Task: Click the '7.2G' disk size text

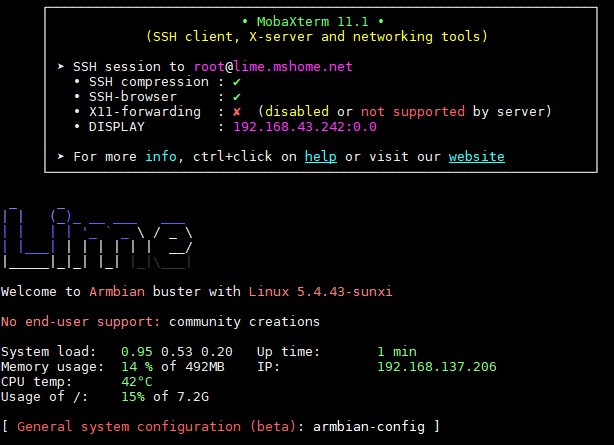Action: (193, 397)
